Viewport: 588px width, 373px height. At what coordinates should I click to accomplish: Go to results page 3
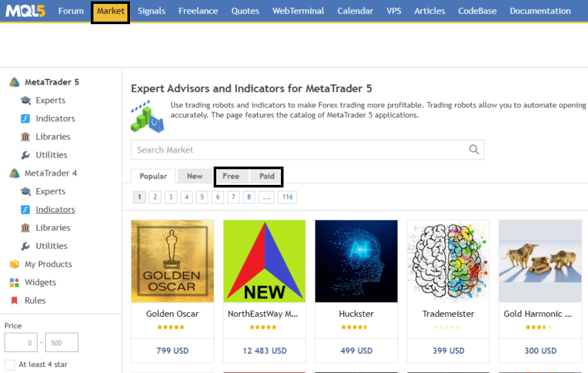pyautogui.click(x=171, y=197)
